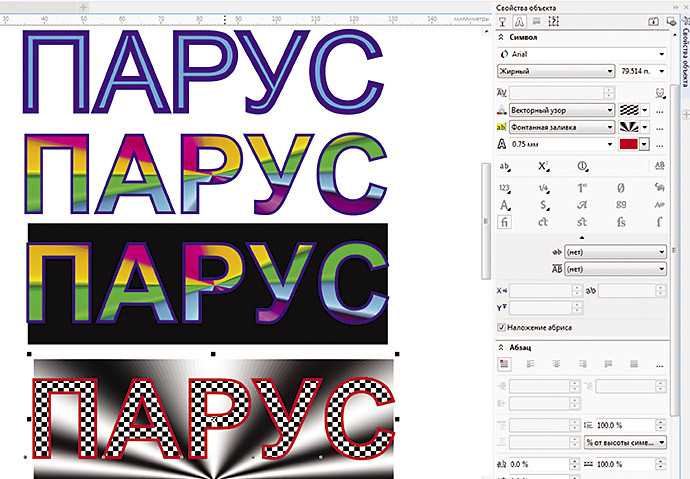Open paragraph alignment settings via the ellipsis
The height and width of the screenshot is (479, 690).
coord(659,365)
